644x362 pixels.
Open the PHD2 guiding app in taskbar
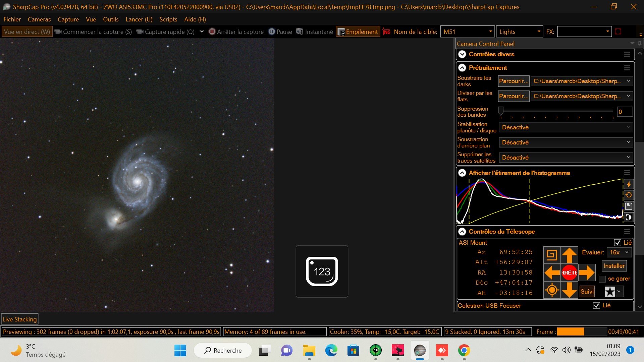pos(376,351)
